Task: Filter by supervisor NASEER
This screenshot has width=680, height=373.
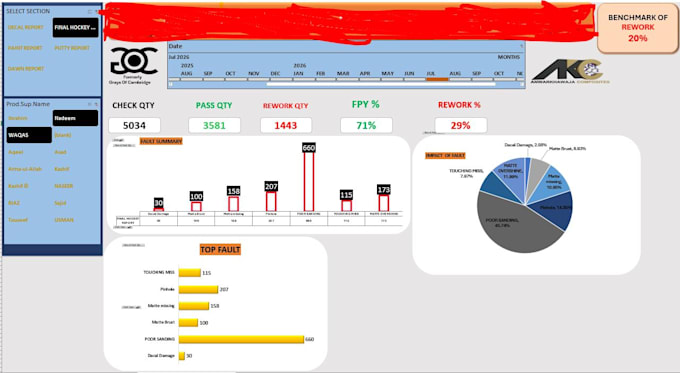Action: click(64, 186)
